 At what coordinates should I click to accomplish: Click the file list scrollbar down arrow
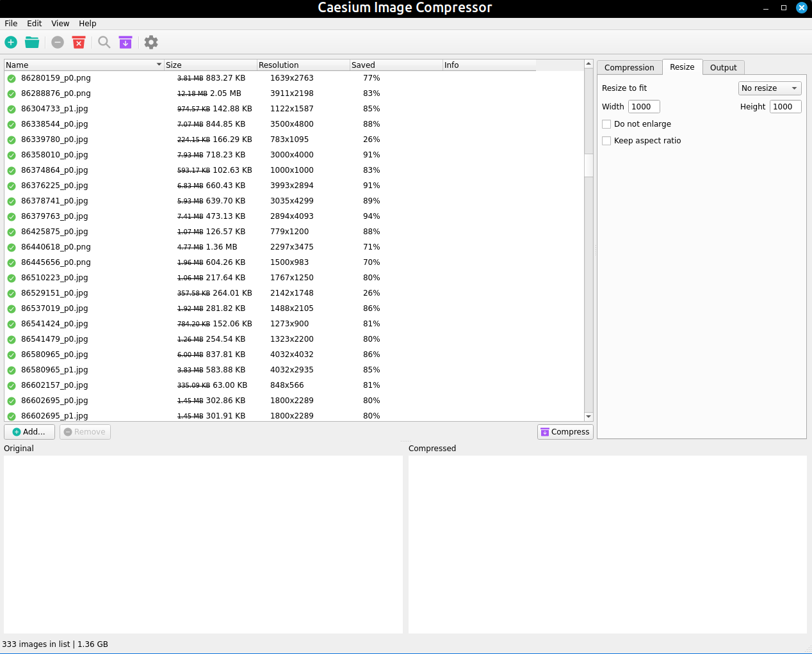[589, 417]
